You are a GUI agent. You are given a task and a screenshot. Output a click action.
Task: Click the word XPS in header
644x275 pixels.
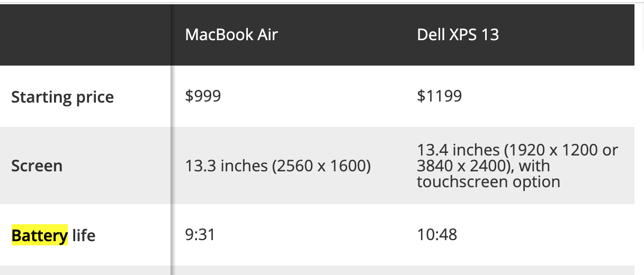coord(461,35)
